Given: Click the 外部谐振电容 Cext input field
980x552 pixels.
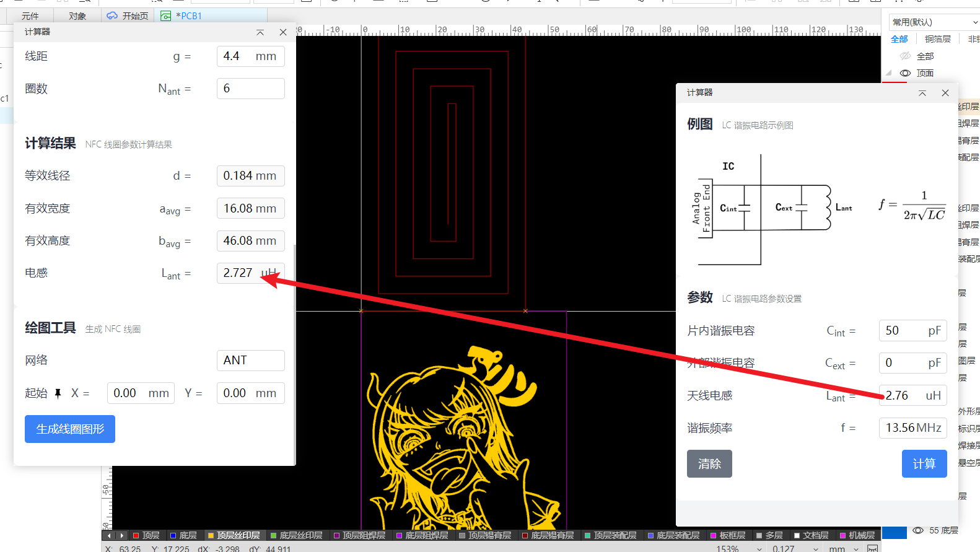Looking at the screenshot, I should coord(912,363).
